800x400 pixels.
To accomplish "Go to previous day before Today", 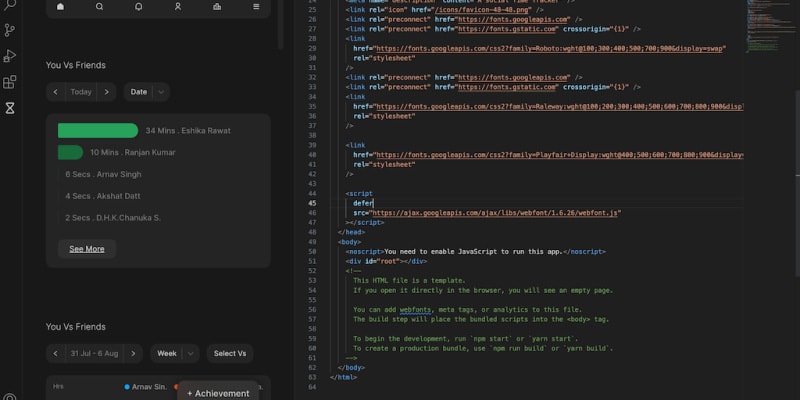I will (55, 92).
